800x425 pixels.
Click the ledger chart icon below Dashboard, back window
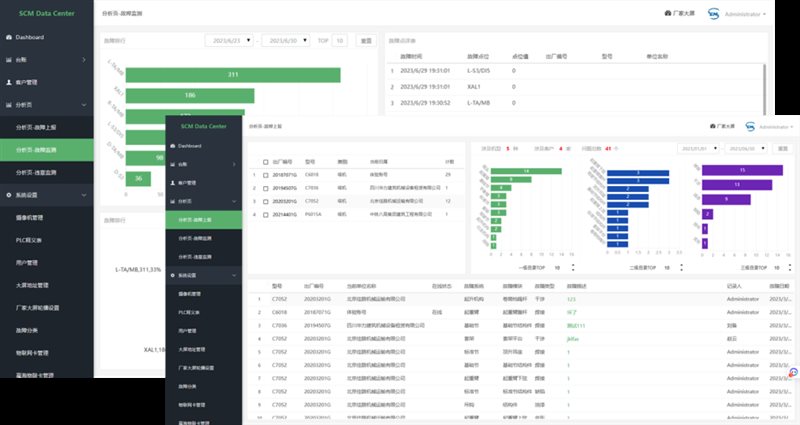tap(9, 60)
